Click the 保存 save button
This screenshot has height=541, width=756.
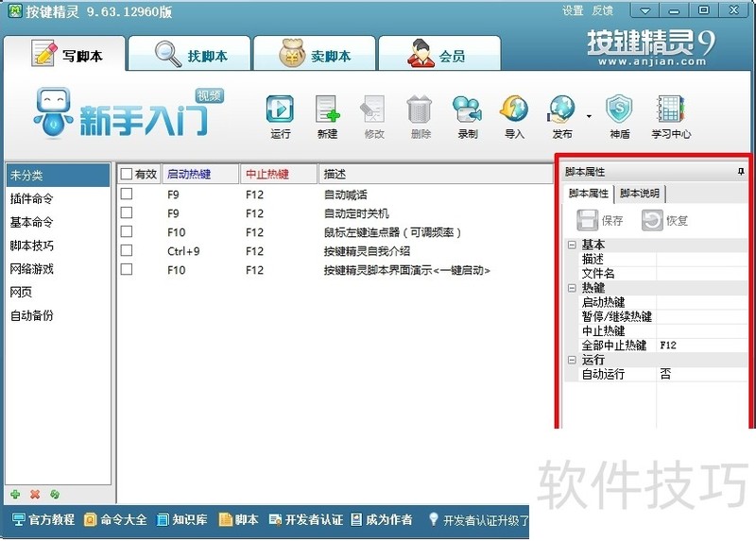click(600, 220)
